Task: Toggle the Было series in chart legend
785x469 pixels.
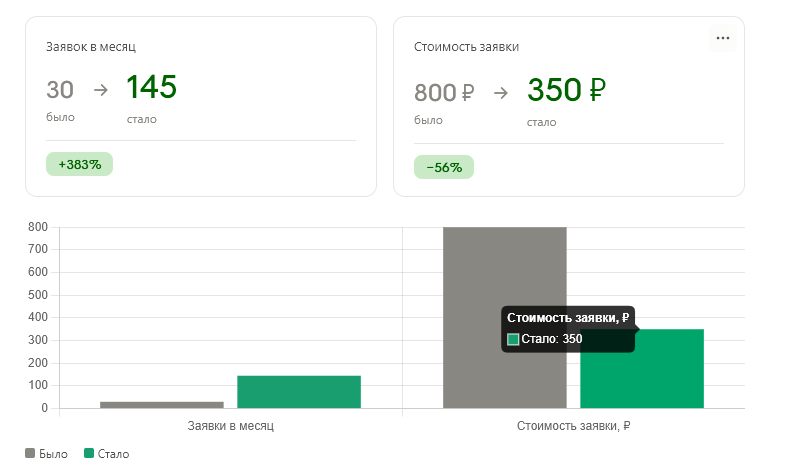Action: [46, 453]
